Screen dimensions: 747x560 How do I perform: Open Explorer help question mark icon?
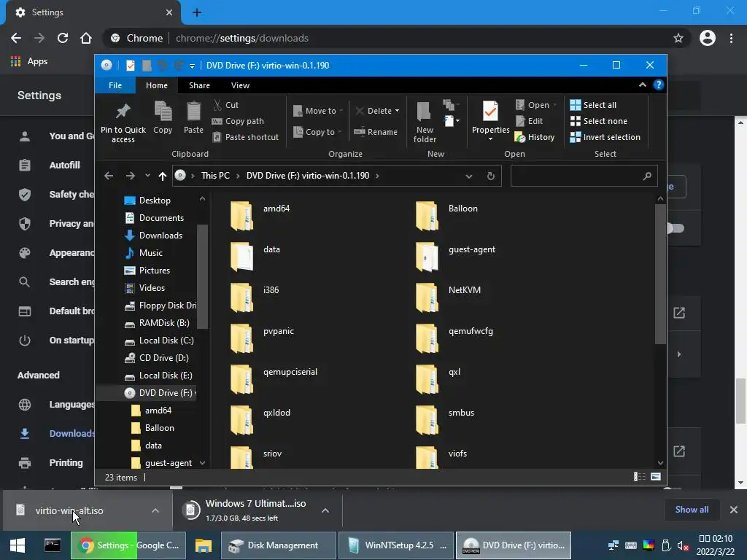pos(659,85)
